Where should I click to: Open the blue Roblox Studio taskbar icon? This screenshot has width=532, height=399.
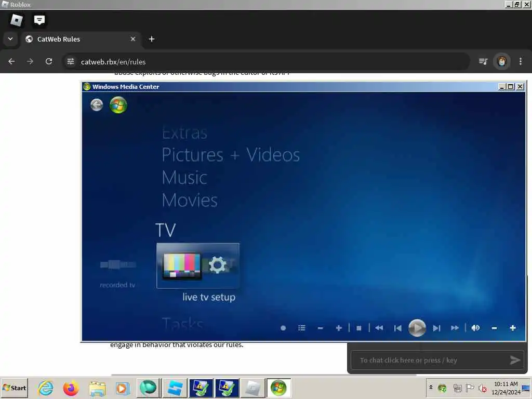(x=176, y=388)
